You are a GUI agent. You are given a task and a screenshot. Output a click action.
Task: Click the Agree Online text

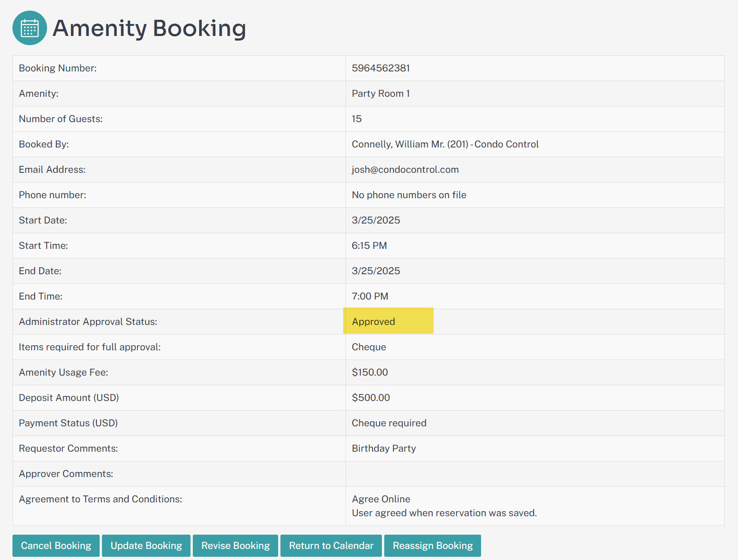pyautogui.click(x=381, y=499)
